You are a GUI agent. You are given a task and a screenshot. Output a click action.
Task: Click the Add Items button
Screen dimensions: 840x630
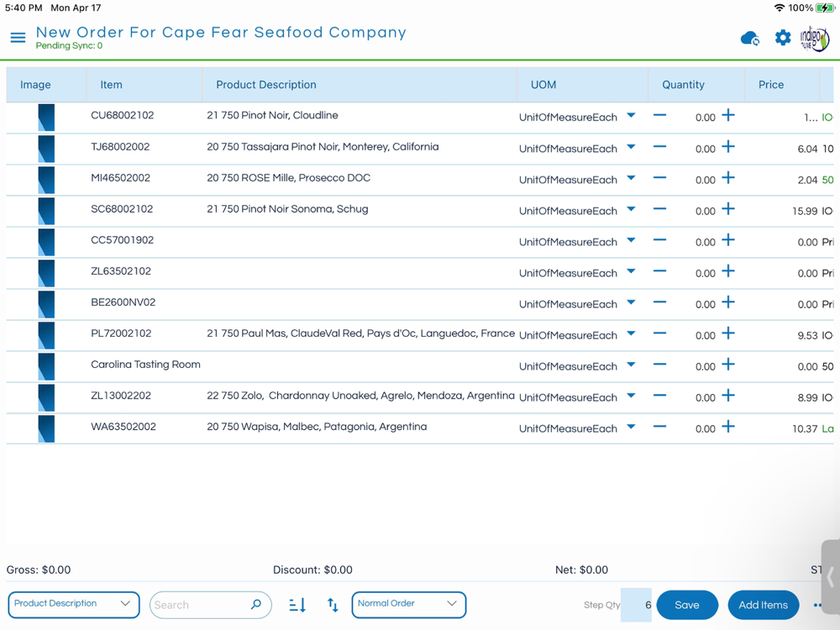(x=764, y=605)
